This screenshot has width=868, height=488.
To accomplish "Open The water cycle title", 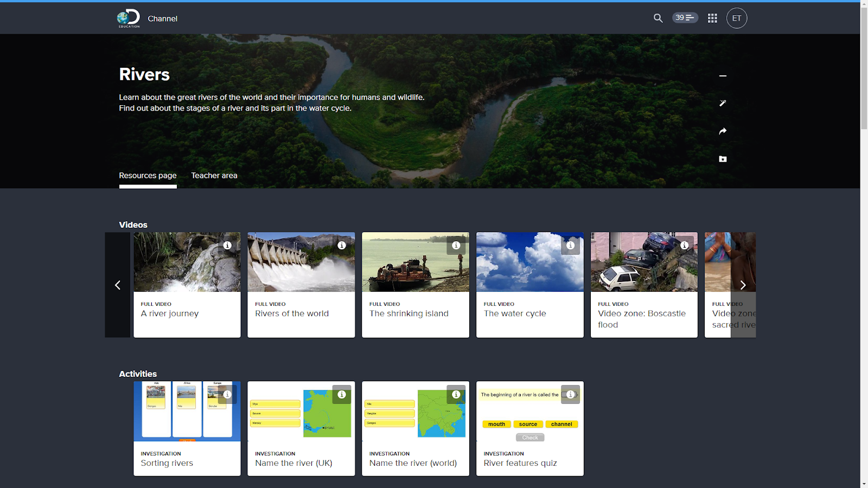I will 515,313.
